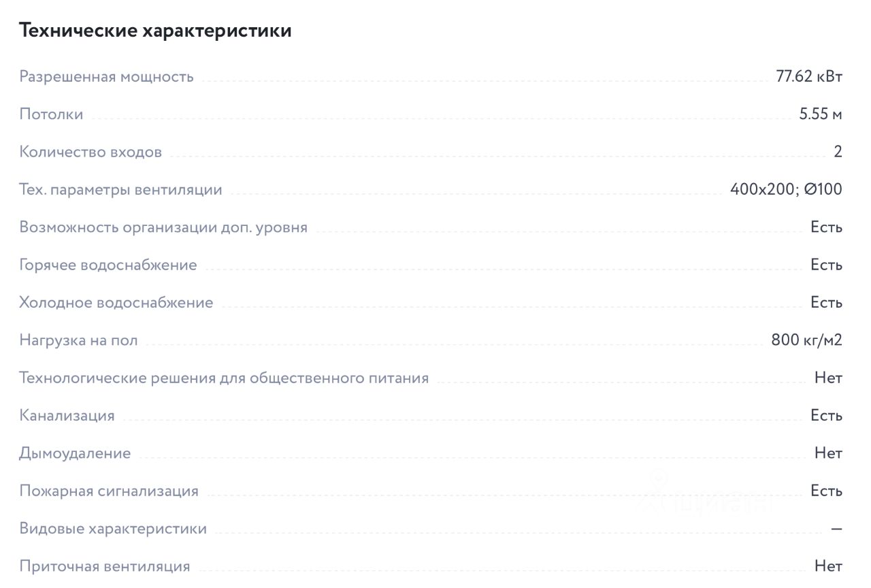Viewport: 871px width, 588px height.
Task: Click the 'Нет' value for Приточная вентиляция
Action: coord(828,566)
